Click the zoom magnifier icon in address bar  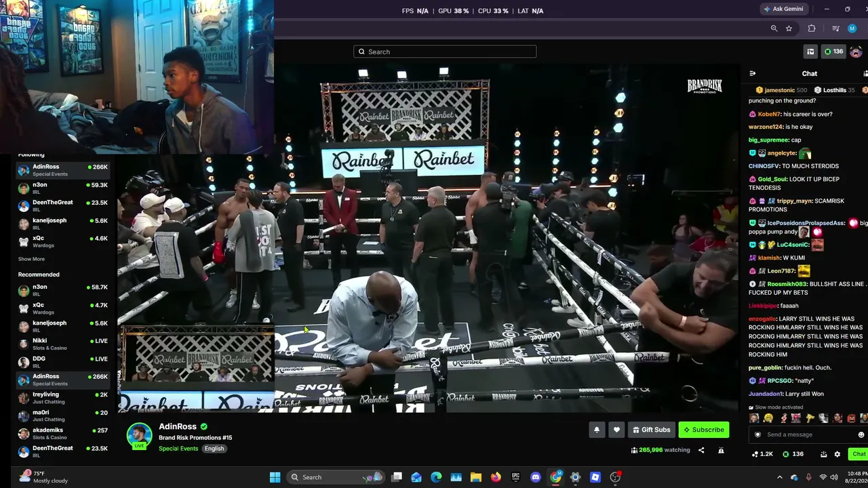click(x=774, y=28)
